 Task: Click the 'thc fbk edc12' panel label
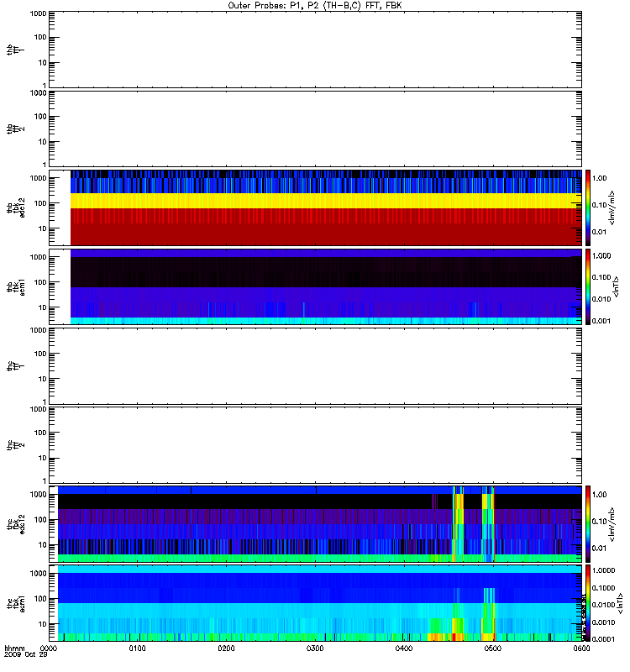coord(15,524)
